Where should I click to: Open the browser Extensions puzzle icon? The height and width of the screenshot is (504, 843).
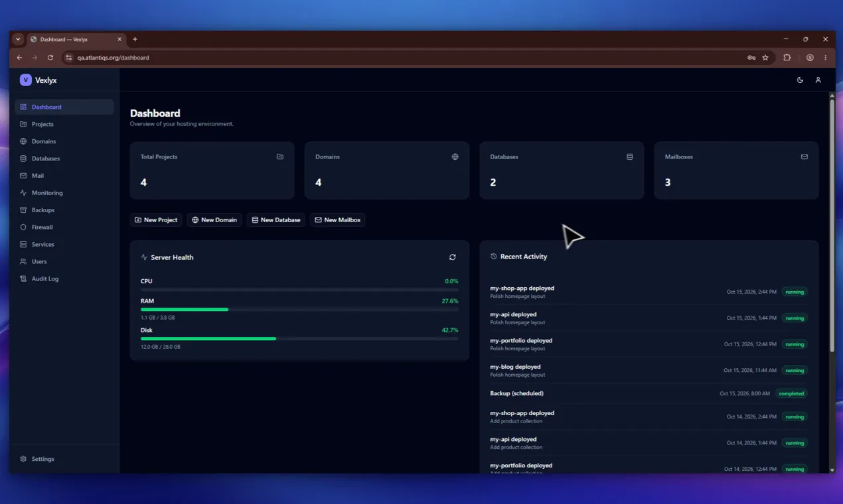787,58
